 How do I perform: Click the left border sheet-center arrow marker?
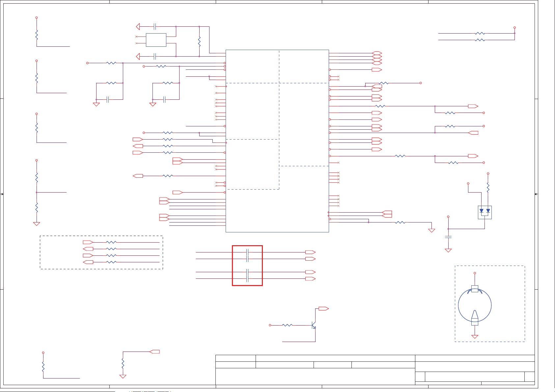(2, 194)
